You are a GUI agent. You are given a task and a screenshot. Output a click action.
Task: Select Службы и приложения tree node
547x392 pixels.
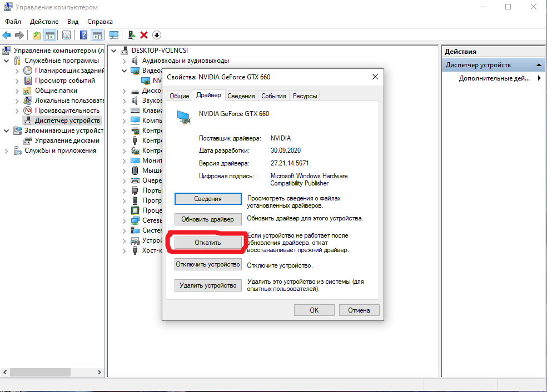click(60, 150)
